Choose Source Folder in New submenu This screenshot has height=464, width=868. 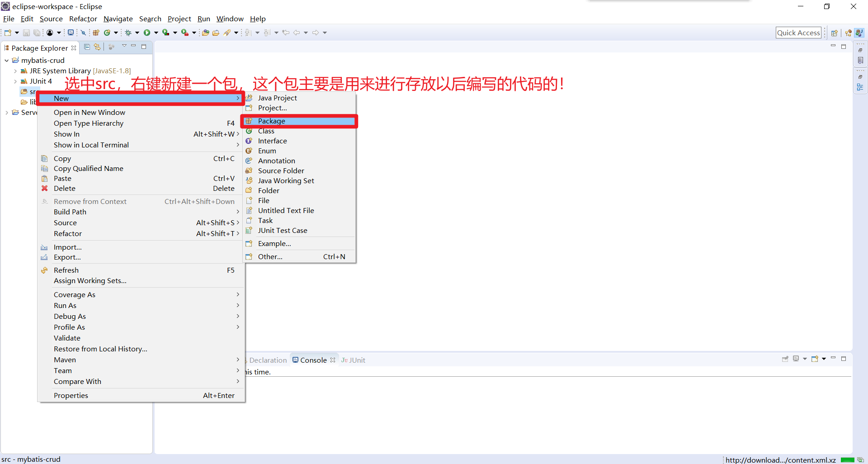click(x=299, y=170)
